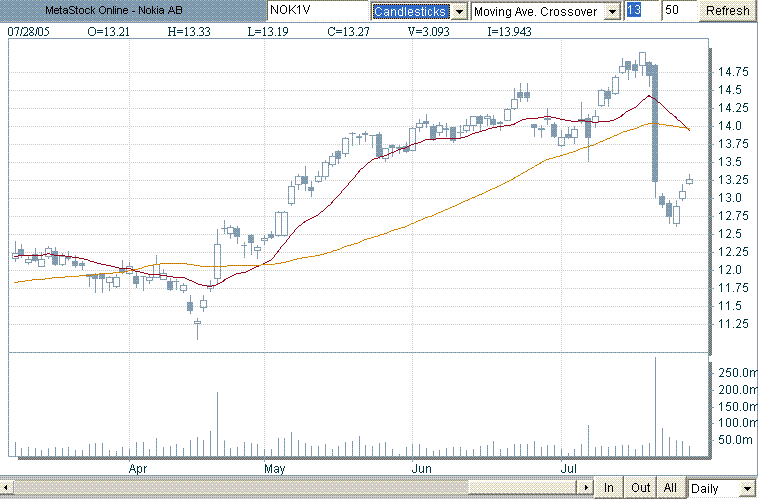Open the Daily interval dropdown

pyautogui.click(x=747, y=488)
